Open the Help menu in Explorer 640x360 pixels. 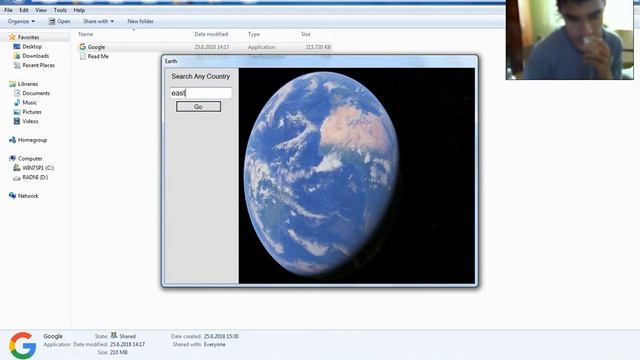coord(79,10)
